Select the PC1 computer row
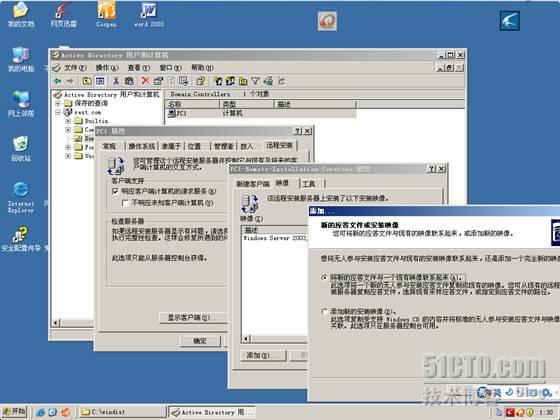The width and height of the screenshot is (560, 420). click(x=260, y=113)
